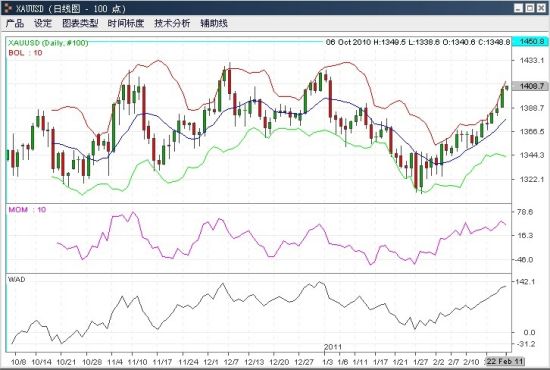
Task: Click the 2011 year label on axis
Action: [x=333, y=347]
